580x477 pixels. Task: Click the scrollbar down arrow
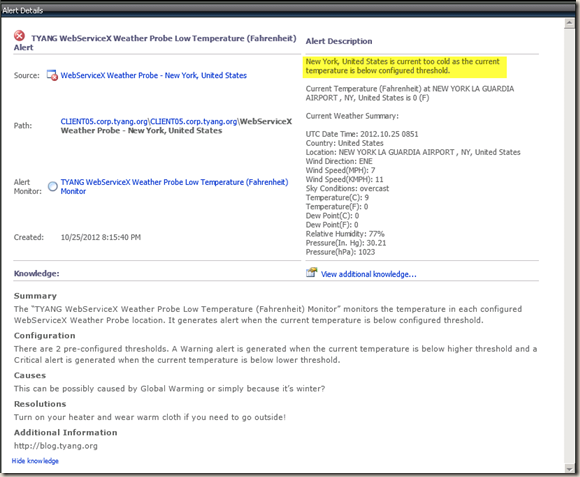click(x=569, y=468)
